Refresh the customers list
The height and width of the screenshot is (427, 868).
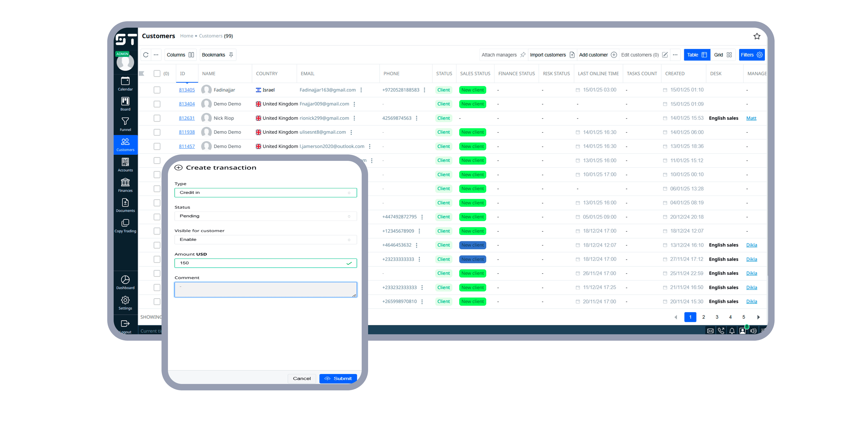pos(146,55)
